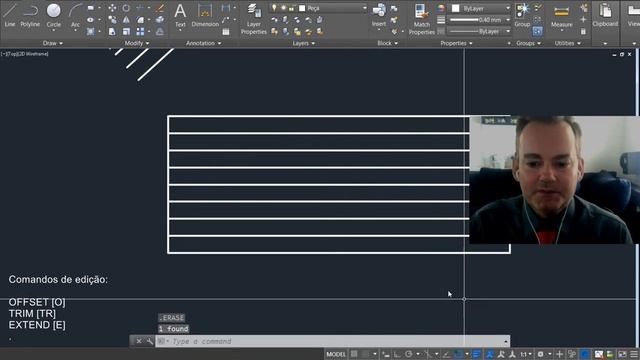640x360 pixels.
Task: Click the Rotate tool in Modify panel
Action: click(x=126, y=8)
